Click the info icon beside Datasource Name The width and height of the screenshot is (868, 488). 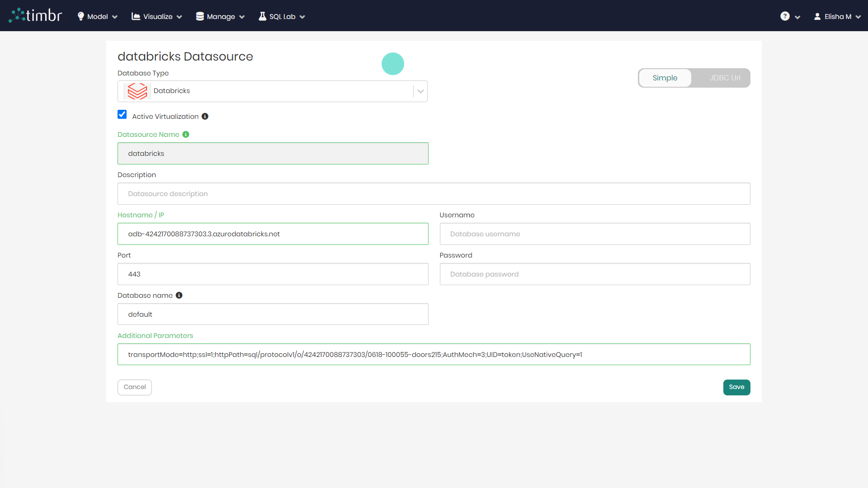[x=186, y=134]
